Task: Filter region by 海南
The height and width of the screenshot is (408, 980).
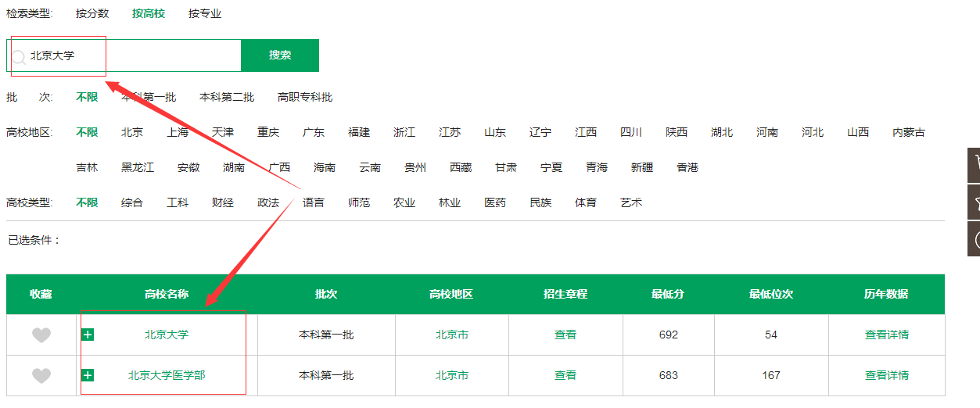Action: tap(325, 167)
